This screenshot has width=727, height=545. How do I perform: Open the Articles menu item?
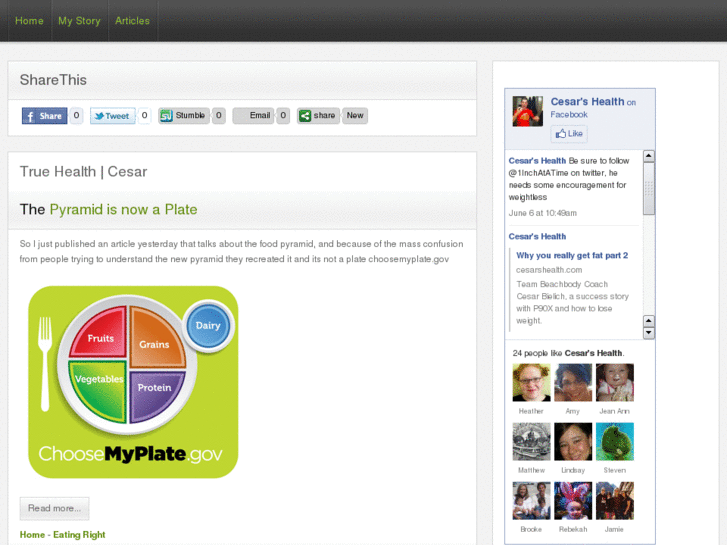[132, 21]
